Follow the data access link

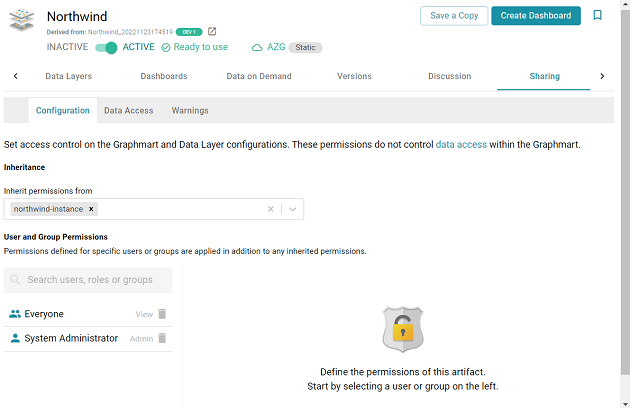coord(461,145)
